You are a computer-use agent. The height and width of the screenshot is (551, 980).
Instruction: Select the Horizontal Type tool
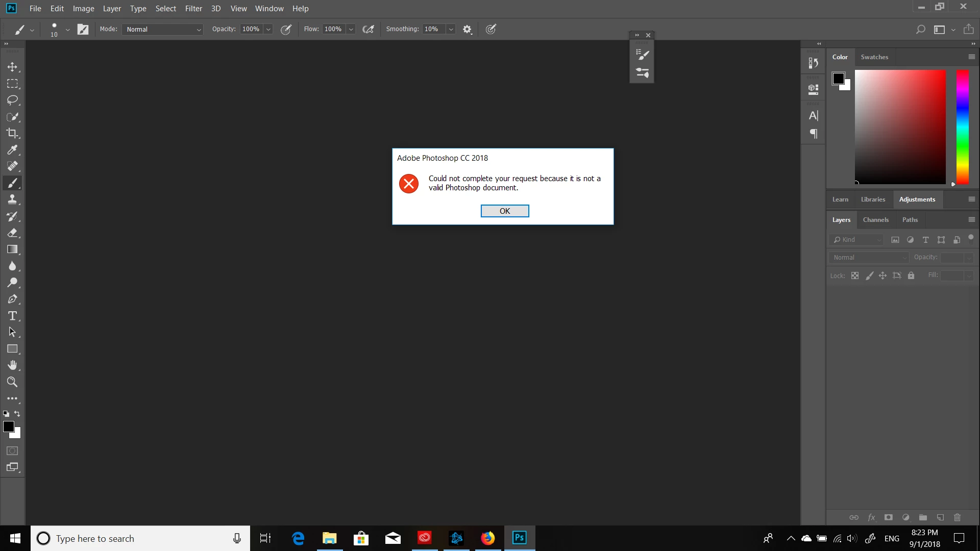12,316
